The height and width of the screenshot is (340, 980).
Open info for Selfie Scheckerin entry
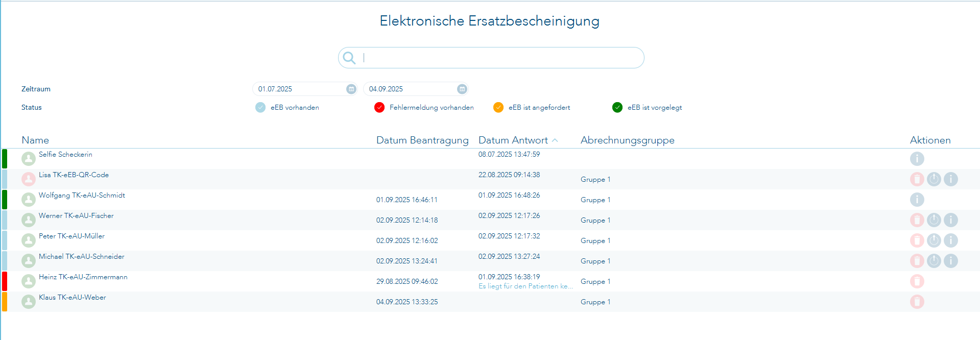(x=917, y=159)
